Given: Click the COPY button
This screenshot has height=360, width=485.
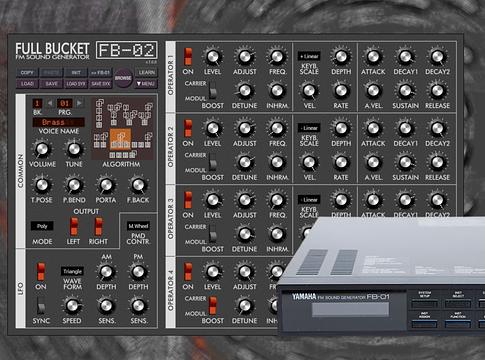Looking at the screenshot, I should point(27,73).
